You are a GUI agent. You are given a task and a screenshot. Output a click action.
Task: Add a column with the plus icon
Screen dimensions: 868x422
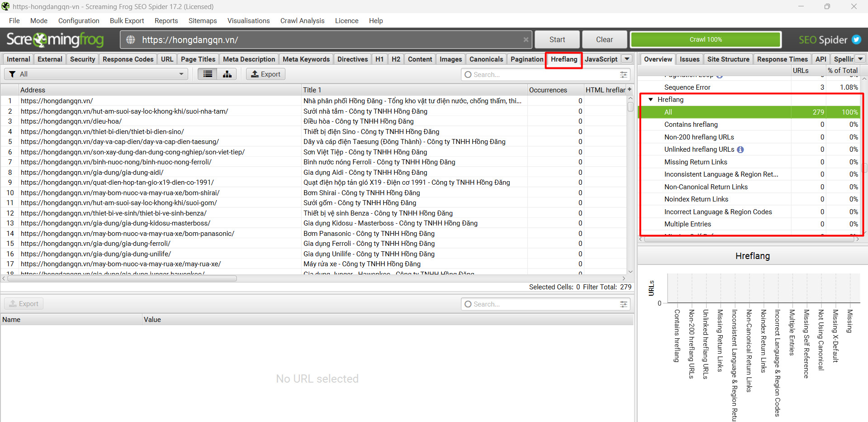(x=629, y=90)
